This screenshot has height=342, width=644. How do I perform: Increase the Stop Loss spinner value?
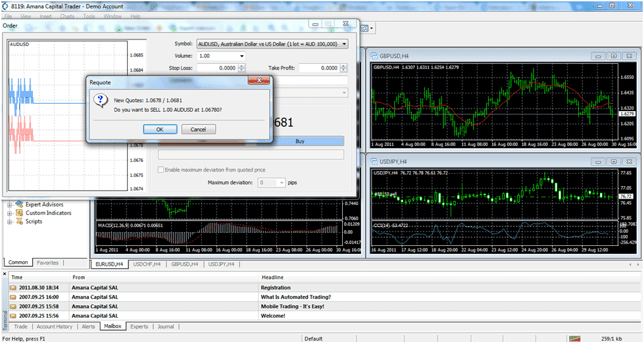pyautogui.click(x=242, y=66)
